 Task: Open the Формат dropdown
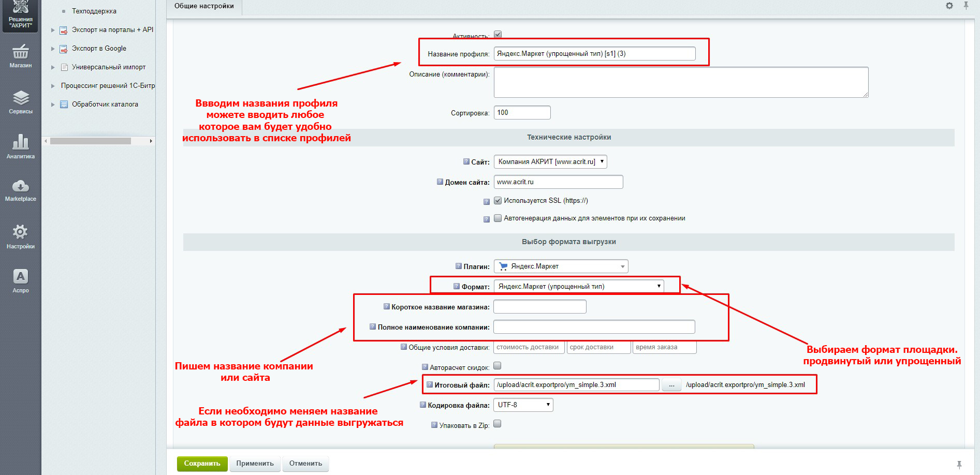579,286
